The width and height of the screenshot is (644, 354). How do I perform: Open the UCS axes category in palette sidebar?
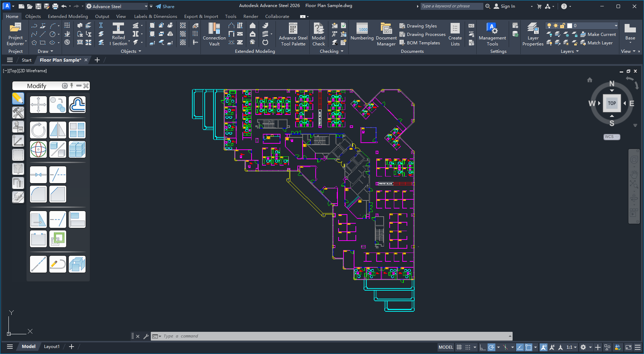[x=18, y=141]
